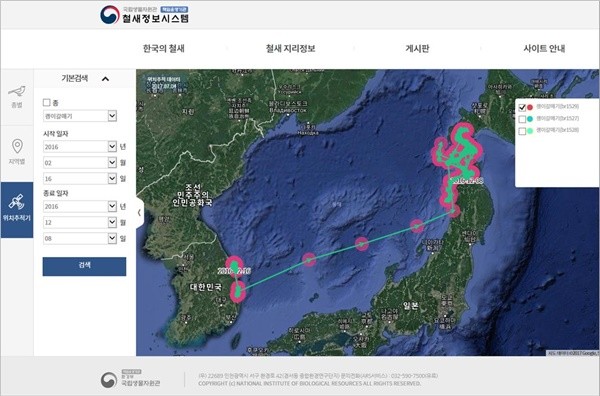Collapse the 기본검색 panel chevron
This screenshot has height=396, width=600.
pos(106,79)
